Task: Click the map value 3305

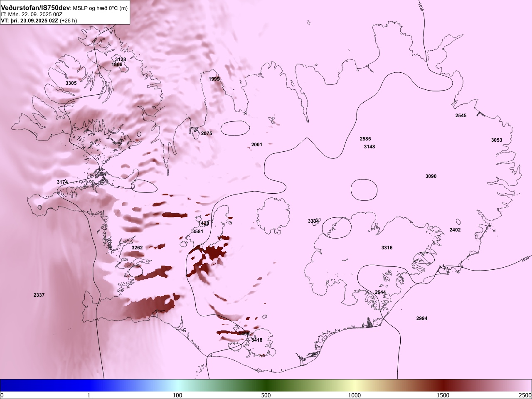Action: tap(71, 83)
